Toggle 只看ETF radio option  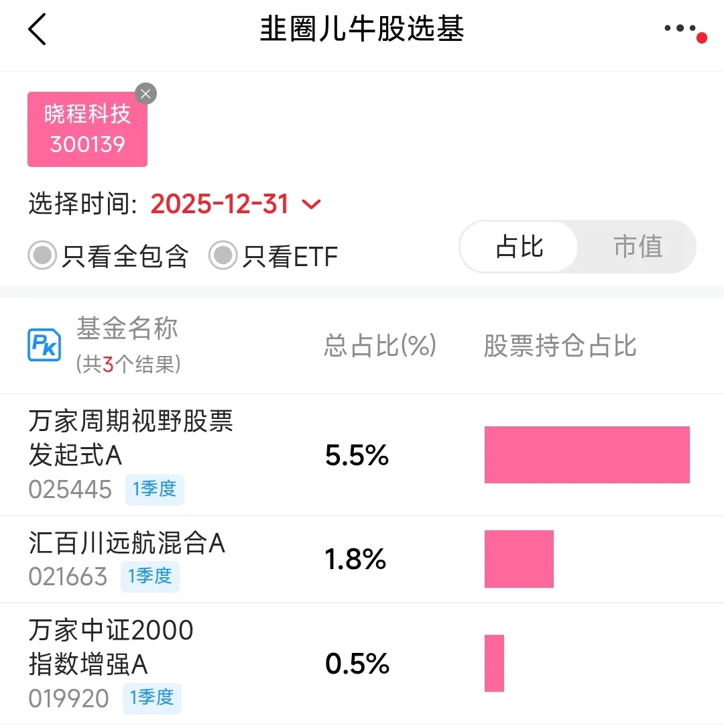(x=223, y=255)
